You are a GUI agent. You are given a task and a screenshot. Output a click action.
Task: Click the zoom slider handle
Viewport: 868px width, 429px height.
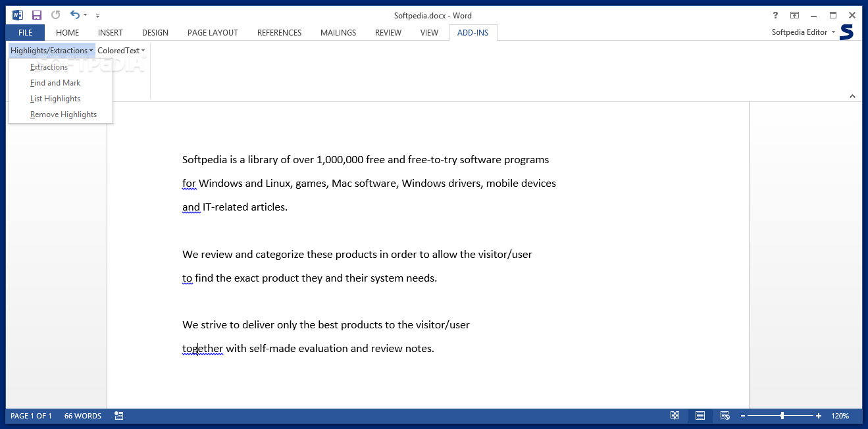[782, 416]
